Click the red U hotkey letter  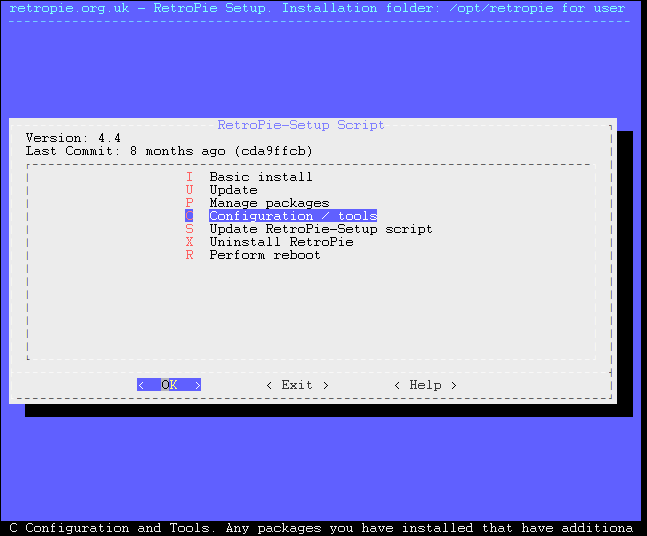[189, 190]
